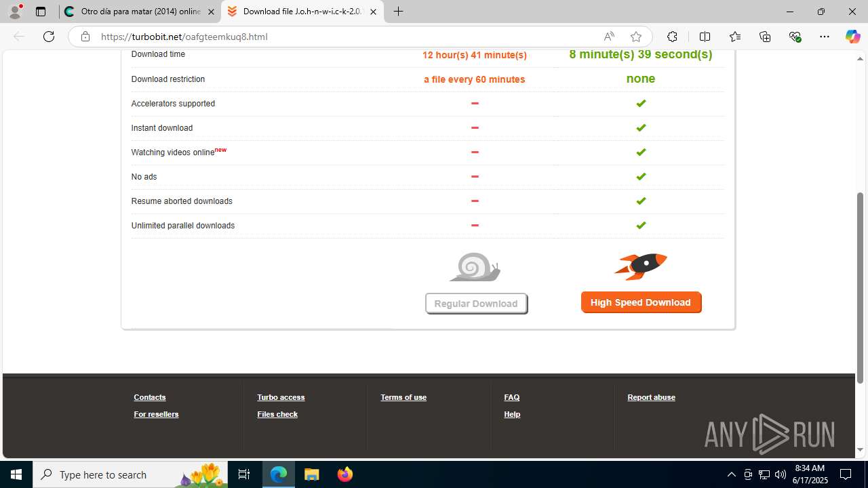Open the Files check link
Viewport: 868px width, 488px height.
[x=277, y=414]
